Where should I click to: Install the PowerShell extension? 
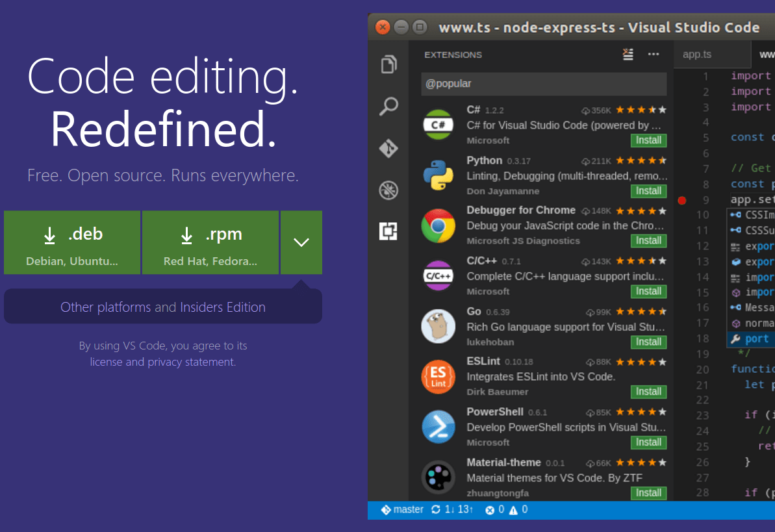(648, 442)
